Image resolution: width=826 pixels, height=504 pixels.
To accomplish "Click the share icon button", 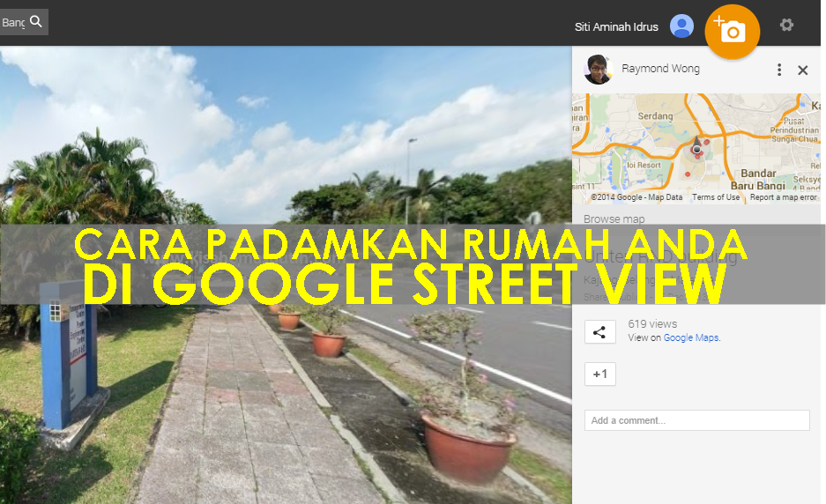I will [x=599, y=332].
